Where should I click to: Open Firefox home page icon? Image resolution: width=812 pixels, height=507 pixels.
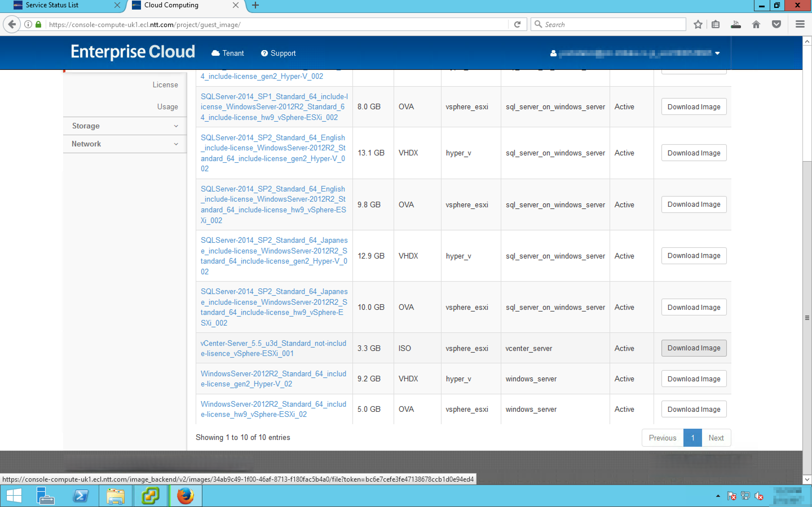pos(756,25)
